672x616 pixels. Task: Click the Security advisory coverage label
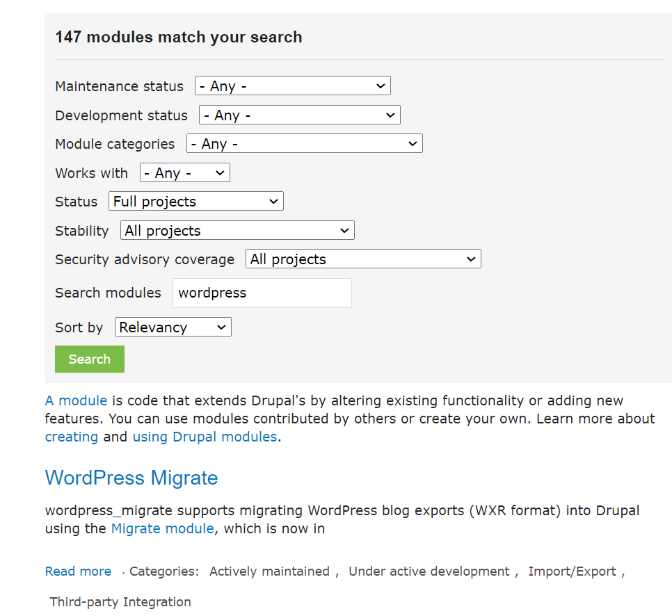coord(145,259)
